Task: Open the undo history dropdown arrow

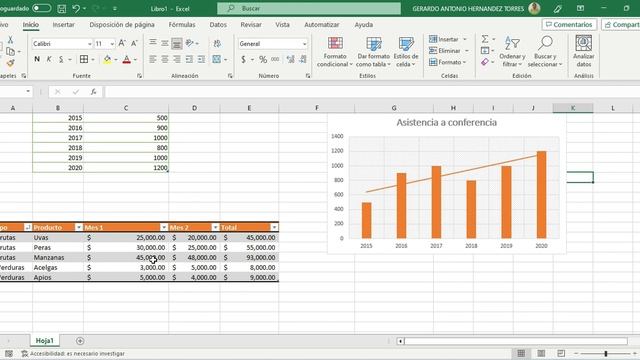Action: 84,9
